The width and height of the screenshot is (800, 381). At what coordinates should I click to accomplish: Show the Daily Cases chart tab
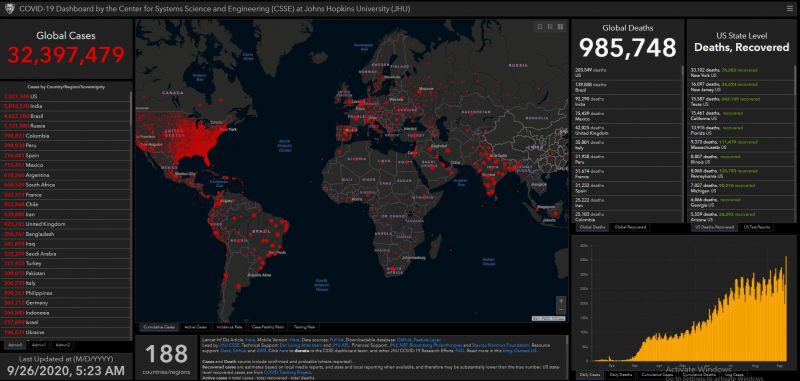click(x=589, y=375)
